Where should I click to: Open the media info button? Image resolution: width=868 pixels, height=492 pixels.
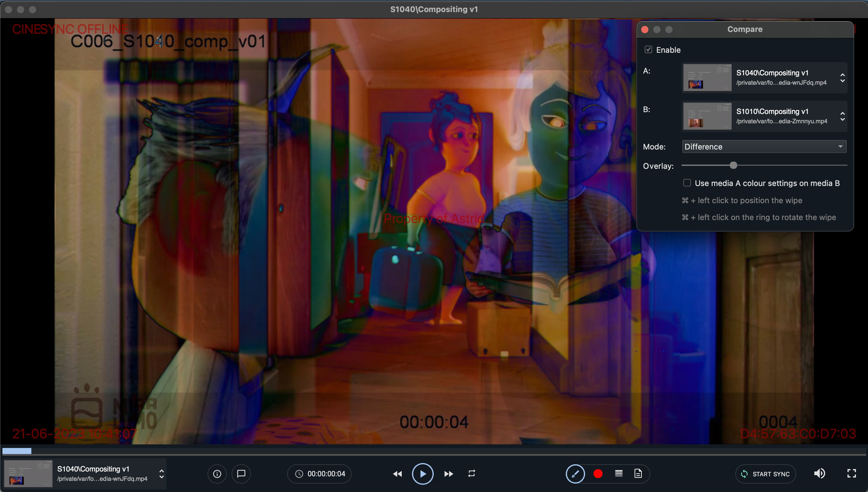[217, 474]
